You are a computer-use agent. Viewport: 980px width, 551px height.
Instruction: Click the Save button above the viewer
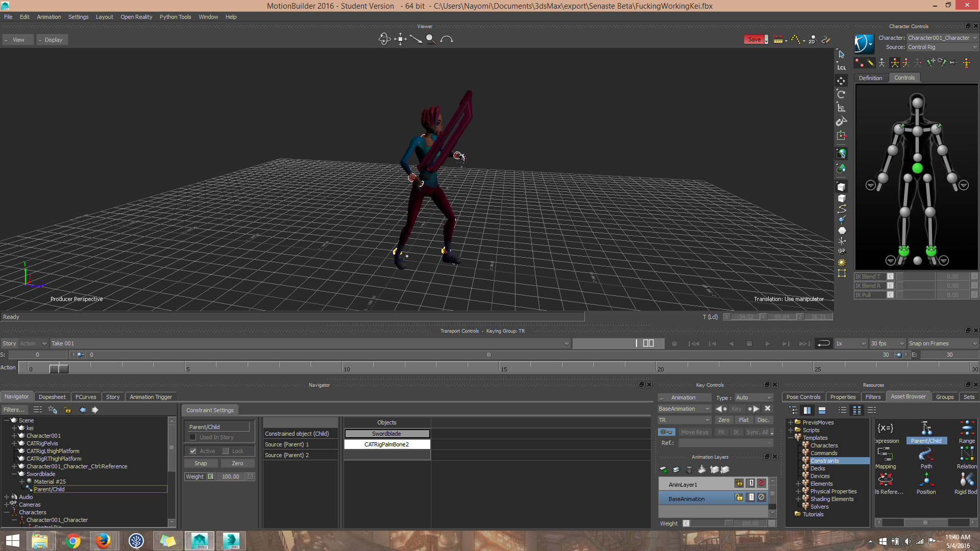coord(754,39)
